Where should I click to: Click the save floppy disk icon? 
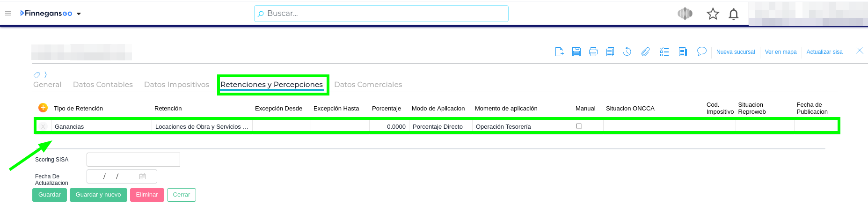576,52
